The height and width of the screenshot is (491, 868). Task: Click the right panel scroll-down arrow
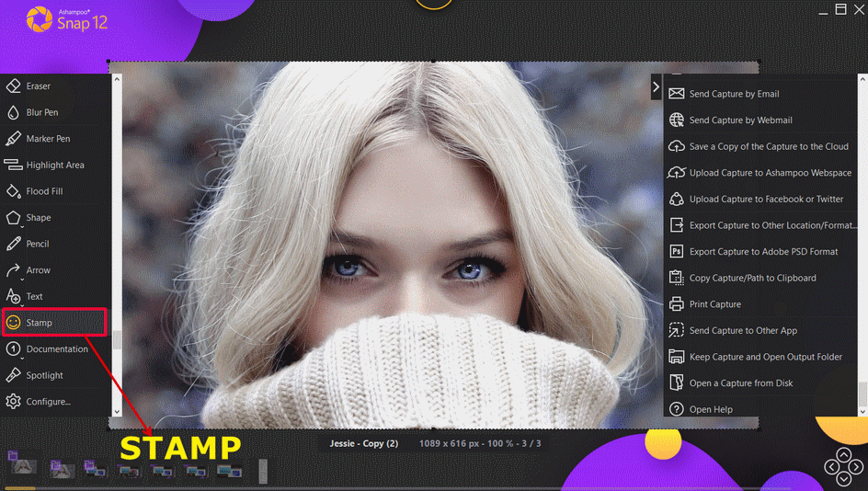pyautogui.click(x=862, y=412)
